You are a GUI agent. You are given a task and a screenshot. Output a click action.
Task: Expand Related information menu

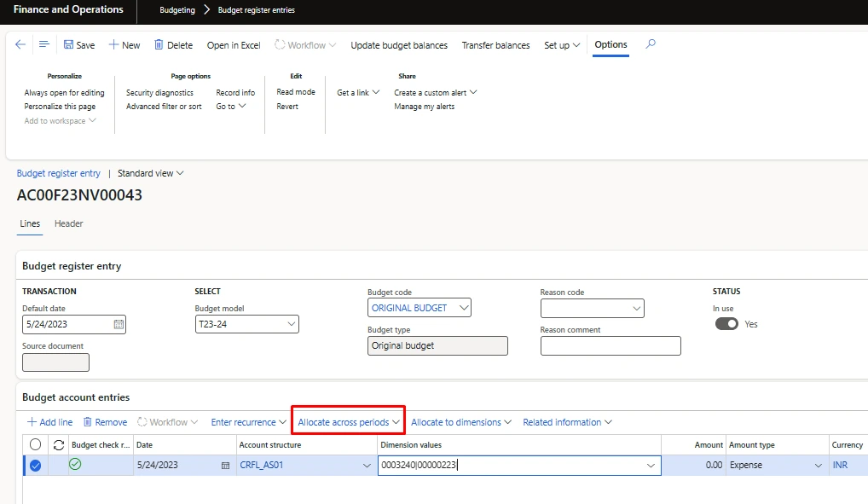pos(567,422)
